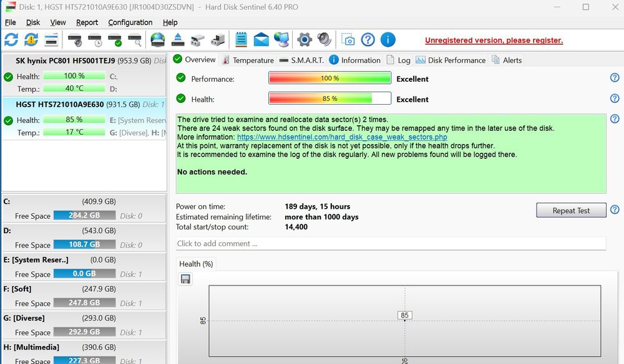Click help icon beside green status text box

615,119
